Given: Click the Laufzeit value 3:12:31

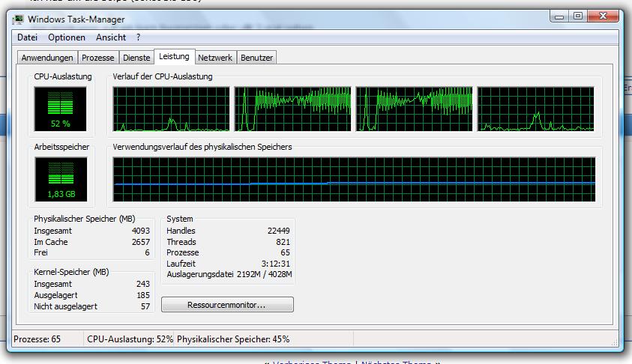Looking at the screenshot, I should coord(276,264).
